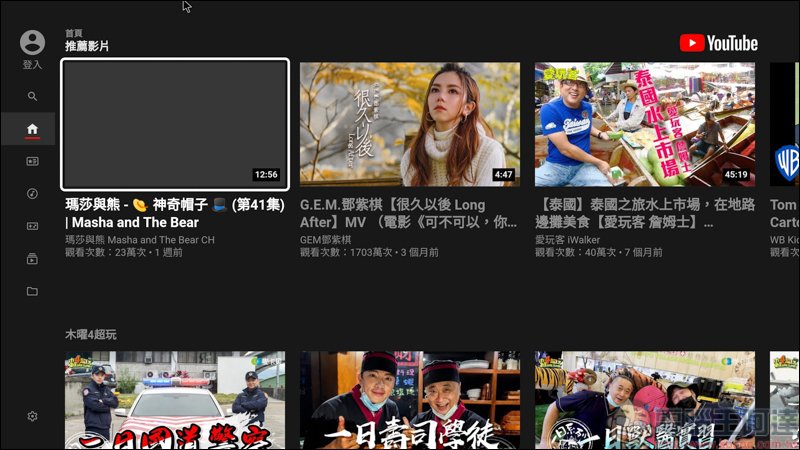Open the 一日壽司學徒 video thumbnail
The height and width of the screenshot is (450, 800).
pos(410,400)
